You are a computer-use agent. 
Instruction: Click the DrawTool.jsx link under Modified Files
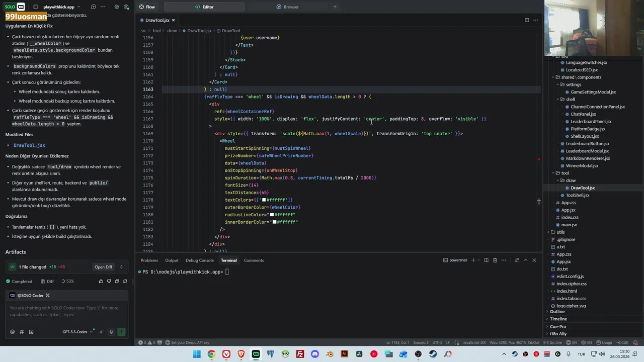coord(29,145)
